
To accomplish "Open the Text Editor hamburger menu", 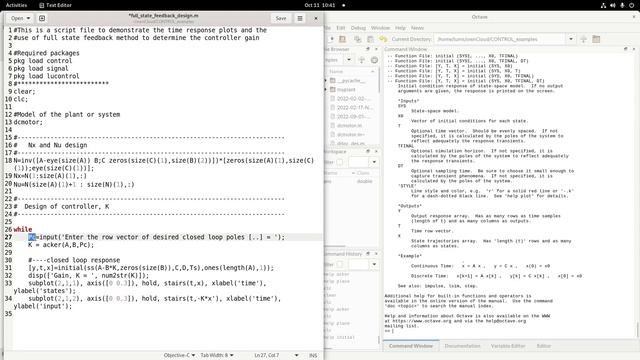I will pos(300,18).
